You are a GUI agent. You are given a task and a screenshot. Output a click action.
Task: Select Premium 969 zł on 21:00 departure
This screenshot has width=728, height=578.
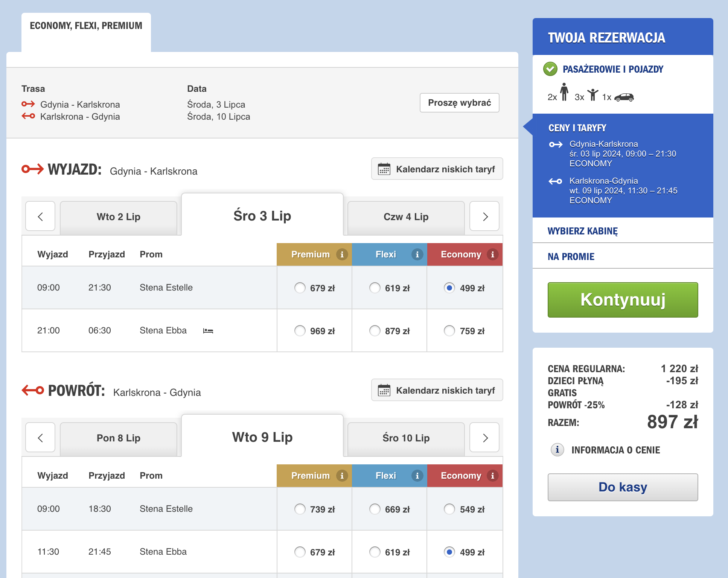click(300, 331)
